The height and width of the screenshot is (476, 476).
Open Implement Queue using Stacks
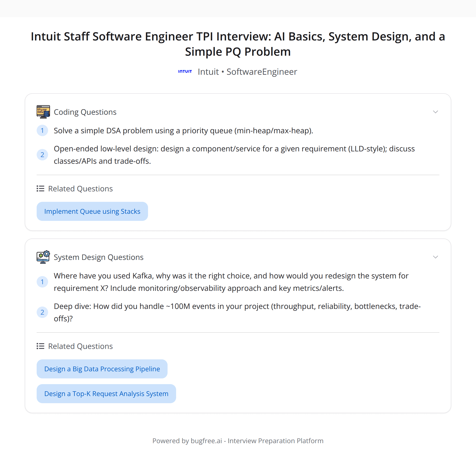92,211
